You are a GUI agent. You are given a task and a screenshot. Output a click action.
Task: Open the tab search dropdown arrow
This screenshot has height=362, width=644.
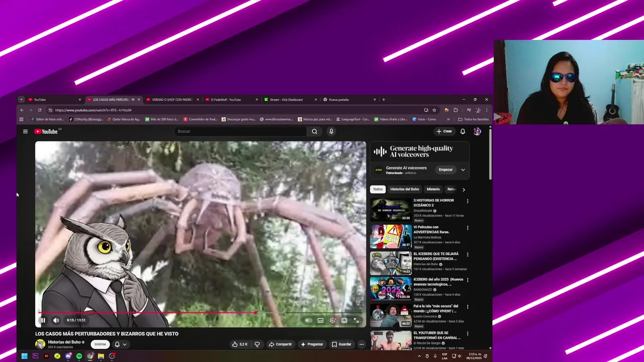pyautogui.click(x=21, y=100)
